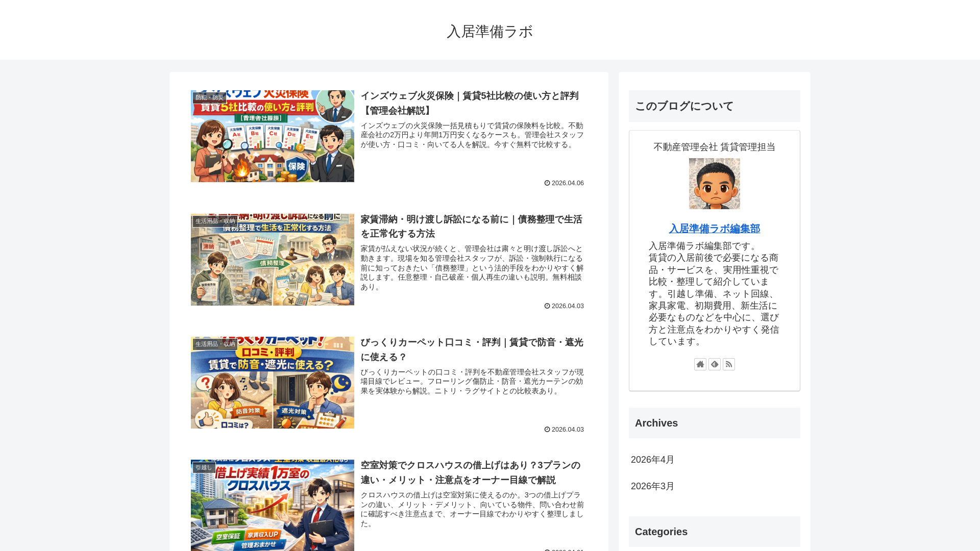The height and width of the screenshot is (551, 980).
Task: Click the 入居準備ラボ site title
Action: pyautogui.click(x=490, y=31)
